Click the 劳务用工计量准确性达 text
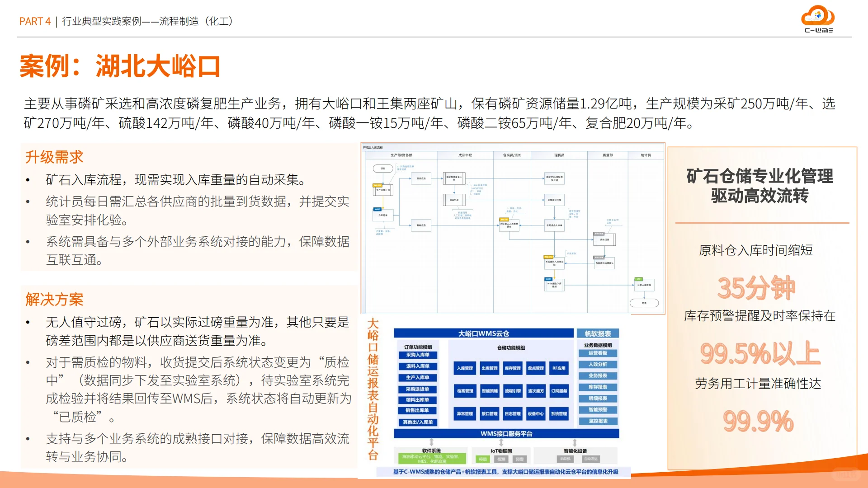Image resolution: width=868 pixels, height=488 pixels. [758, 383]
